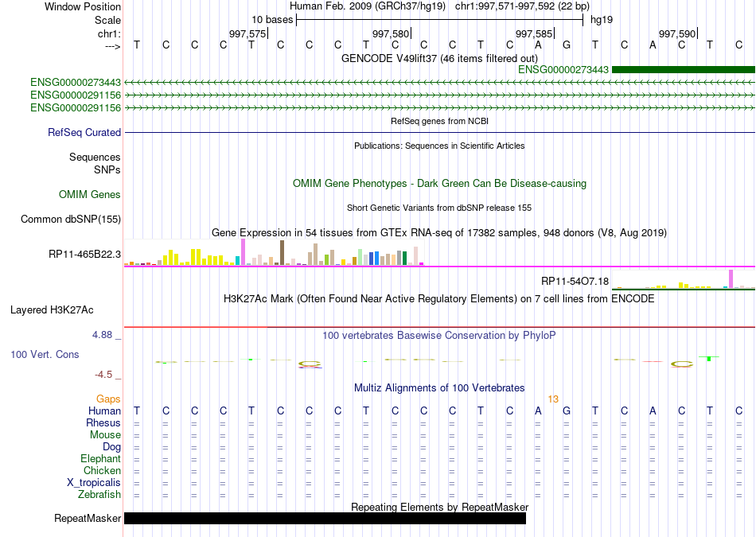Click the 997,580 ruler position marker
Image resolution: width=756 pixels, height=537 pixels.
click(391, 33)
